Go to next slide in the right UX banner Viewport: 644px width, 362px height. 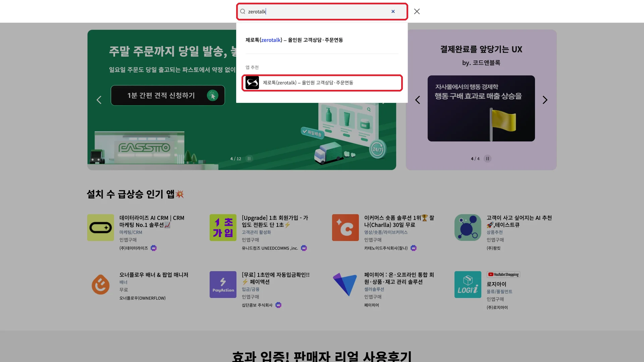coord(545,100)
